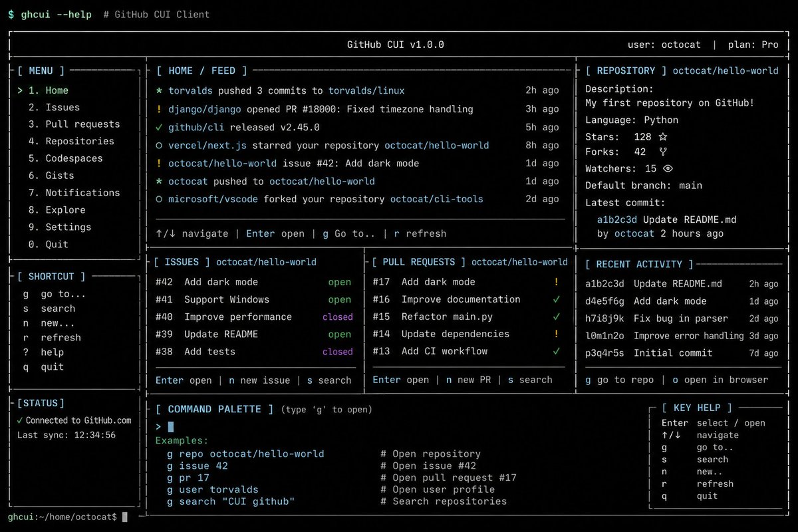Click 'Last sync: 12:34:56' status text

[x=66, y=435]
